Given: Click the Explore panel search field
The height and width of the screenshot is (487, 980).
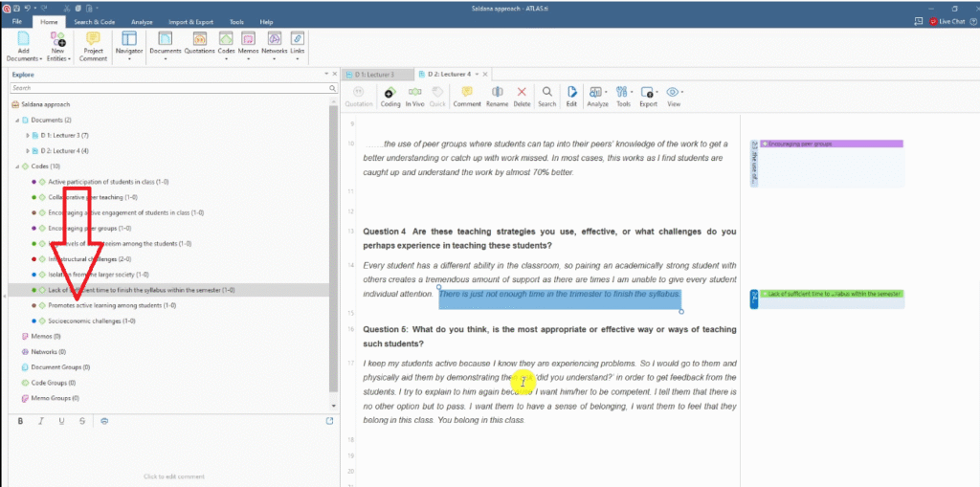Looking at the screenshot, I should coord(167,88).
